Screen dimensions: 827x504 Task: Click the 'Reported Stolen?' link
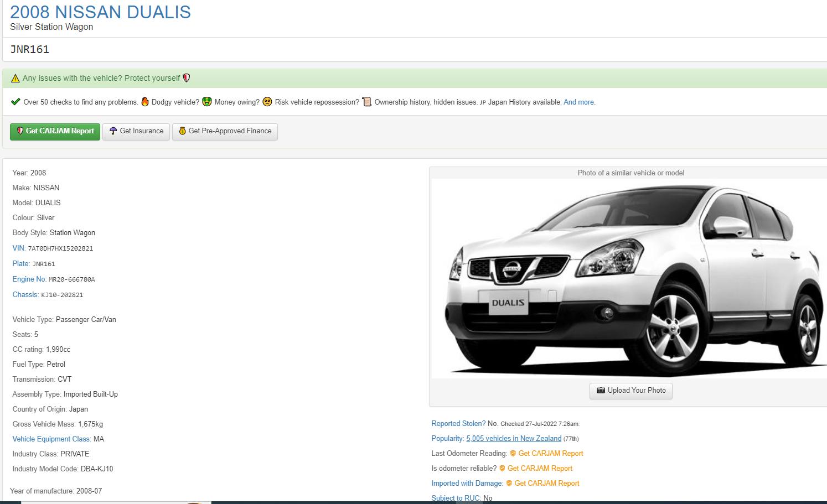tap(458, 424)
